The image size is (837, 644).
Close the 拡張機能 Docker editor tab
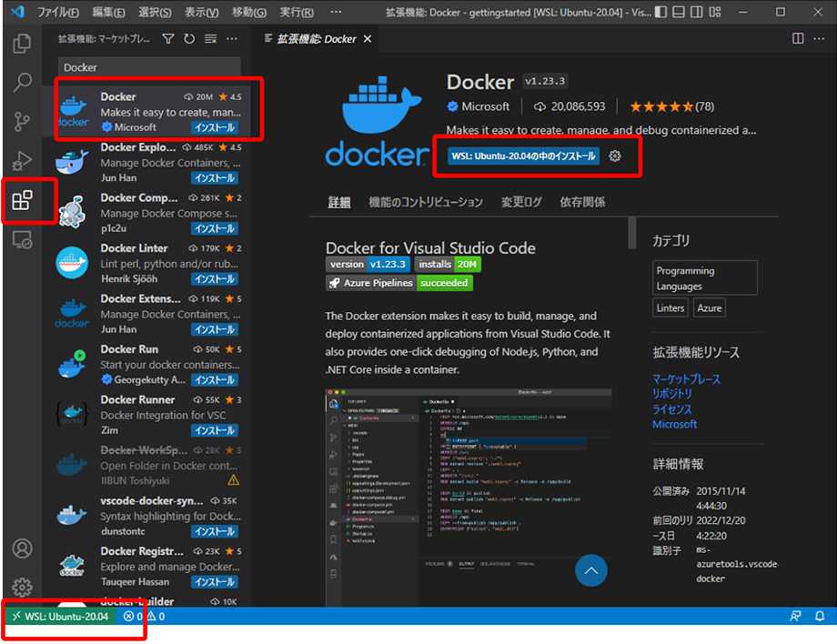coord(368,39)
